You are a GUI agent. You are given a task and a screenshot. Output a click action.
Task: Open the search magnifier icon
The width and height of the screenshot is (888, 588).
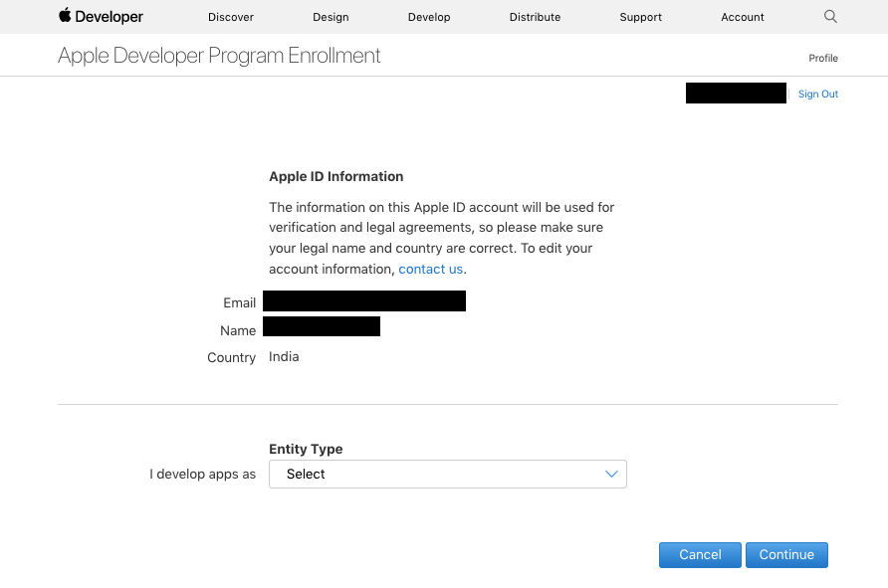click(x=830, y=16)
